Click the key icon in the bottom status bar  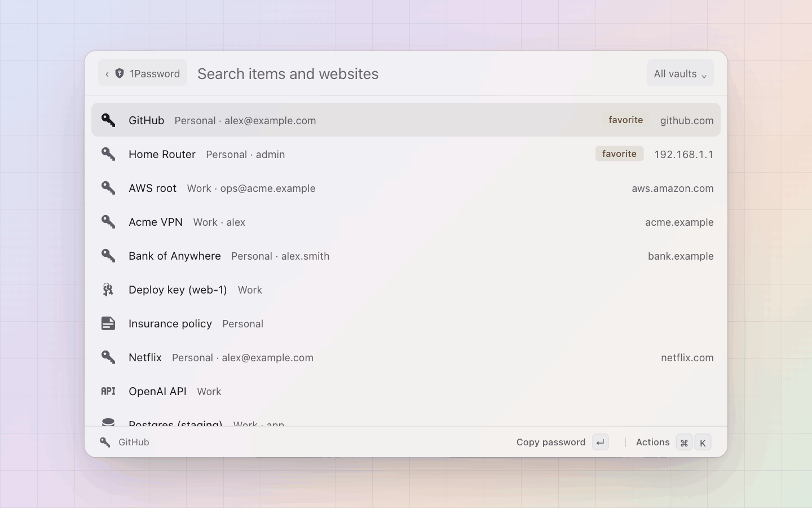click(x=105, y=442)
